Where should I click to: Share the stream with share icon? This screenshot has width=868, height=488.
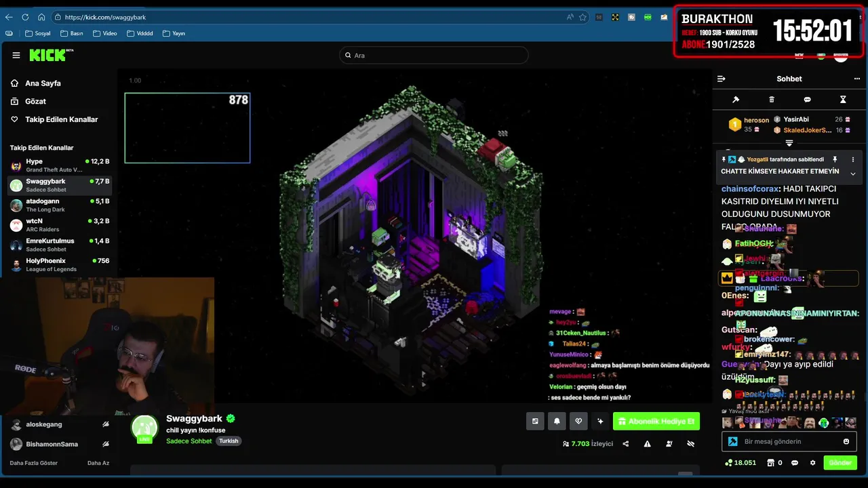(625, 444)
